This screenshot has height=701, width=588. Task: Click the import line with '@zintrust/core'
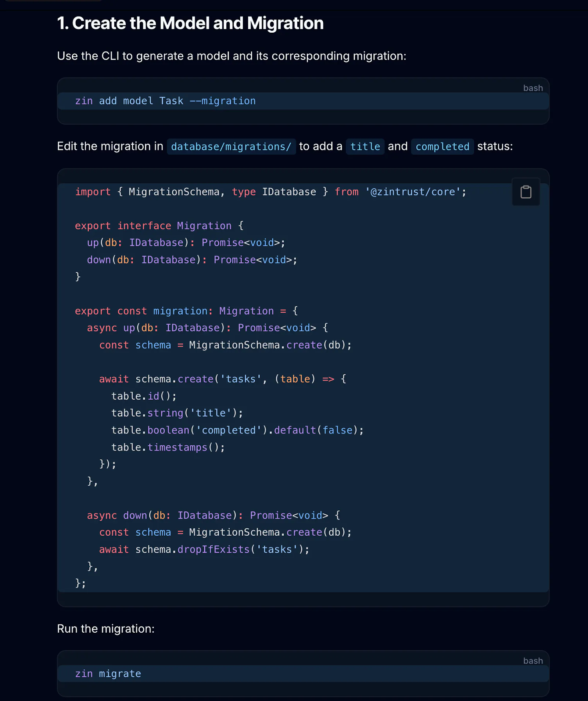click(x=271, y=192)
